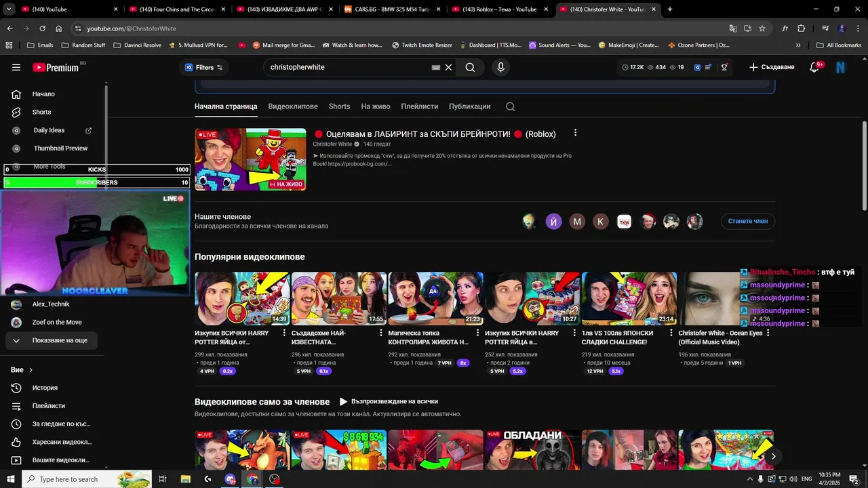Click Windows taskbar search box
Viewport: 868px width, 488px height.
click(x=88, y=479)
